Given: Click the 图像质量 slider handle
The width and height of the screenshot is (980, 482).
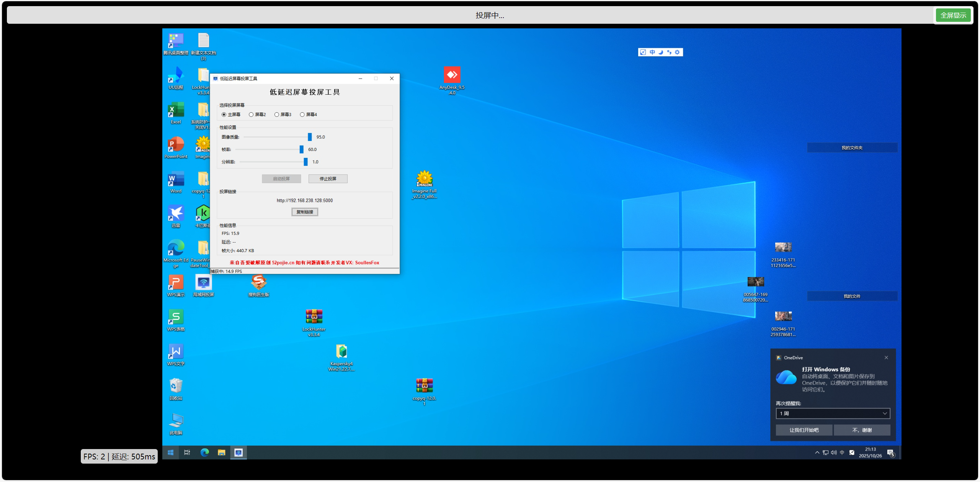Looking at the screenshot, I should [310, 137].
